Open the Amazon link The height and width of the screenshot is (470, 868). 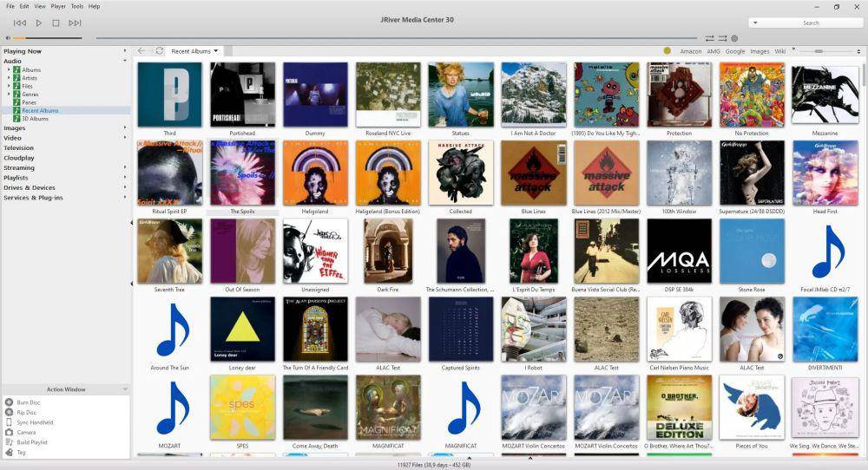(x=690, y=51)
